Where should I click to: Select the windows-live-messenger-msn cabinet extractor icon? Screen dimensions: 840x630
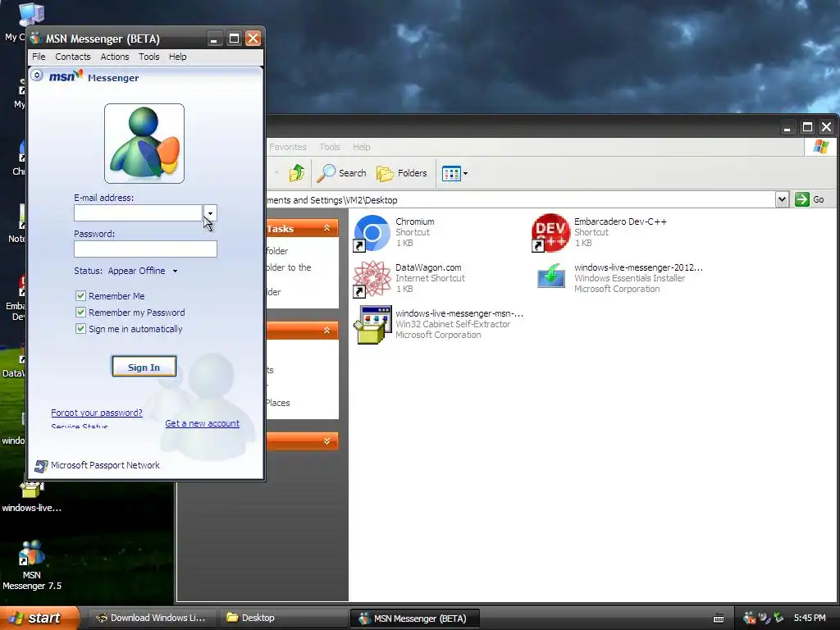pyautogui.click(x=372, y=325)
